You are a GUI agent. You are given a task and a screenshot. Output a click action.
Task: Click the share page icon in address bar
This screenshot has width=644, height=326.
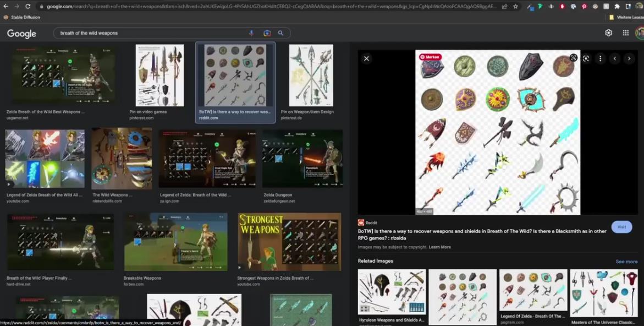504,7
